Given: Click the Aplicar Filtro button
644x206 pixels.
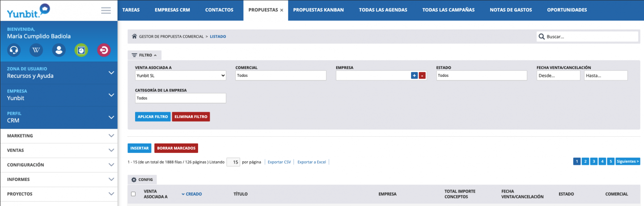Looking at the screenshot, I should point(153,117).
